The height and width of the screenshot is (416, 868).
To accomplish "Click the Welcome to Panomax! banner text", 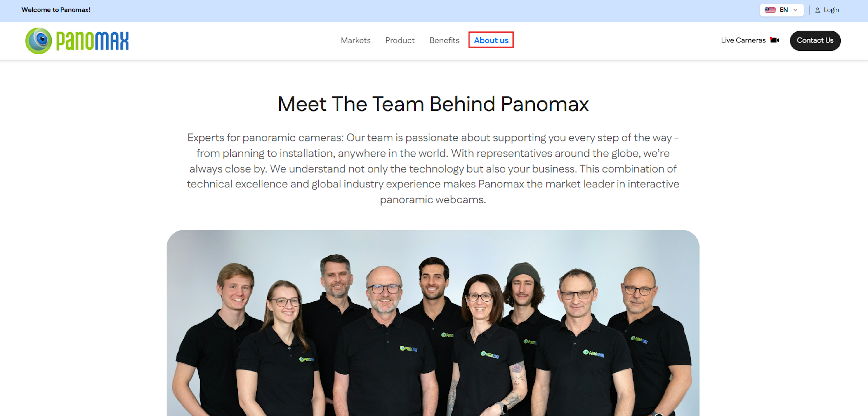I will 56,10.
